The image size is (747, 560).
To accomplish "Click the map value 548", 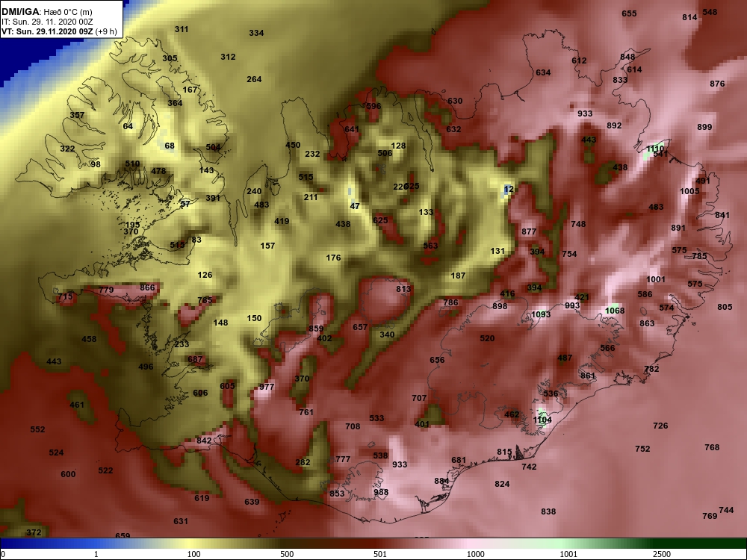I will [710, 12].
